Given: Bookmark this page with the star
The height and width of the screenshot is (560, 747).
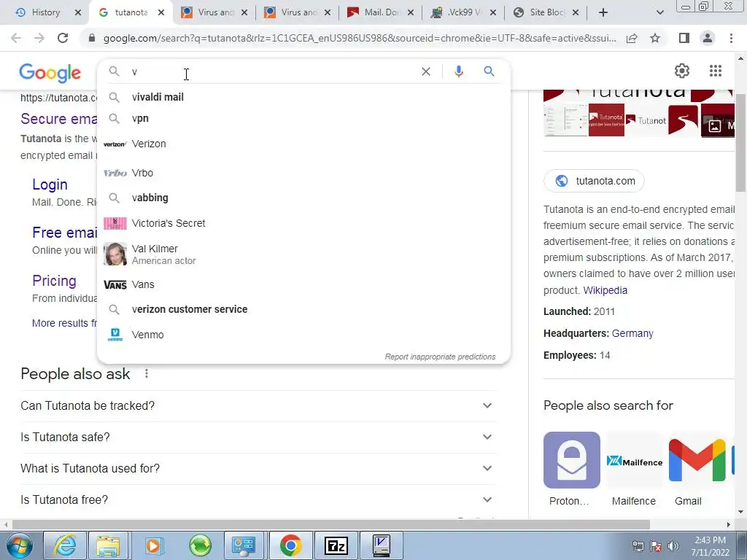Looking at the screenshot, I should pyautogui.click(x=655, y=38).
